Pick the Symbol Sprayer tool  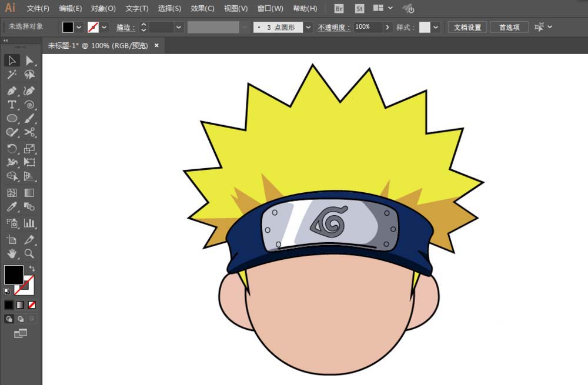pos(12,223)
